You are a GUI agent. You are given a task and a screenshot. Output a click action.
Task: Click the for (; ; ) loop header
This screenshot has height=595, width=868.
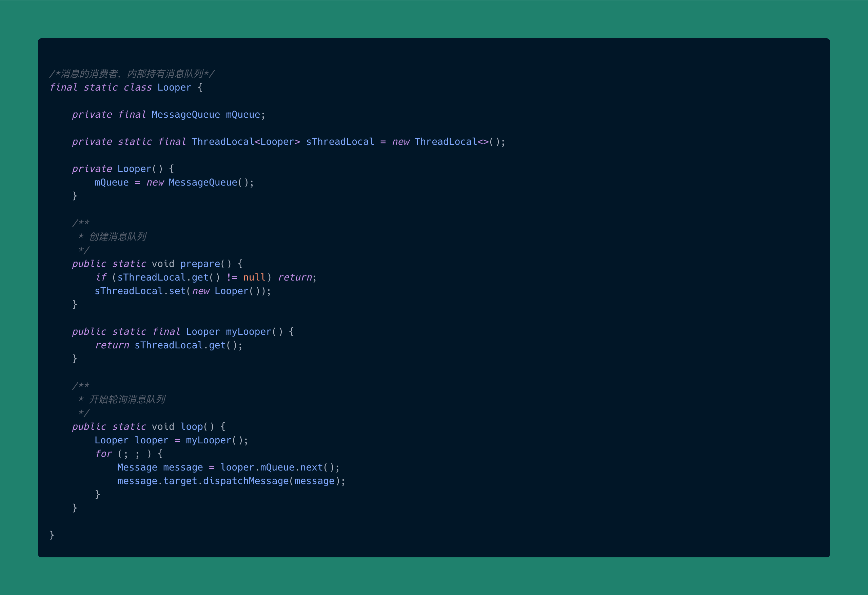[129, 454]
